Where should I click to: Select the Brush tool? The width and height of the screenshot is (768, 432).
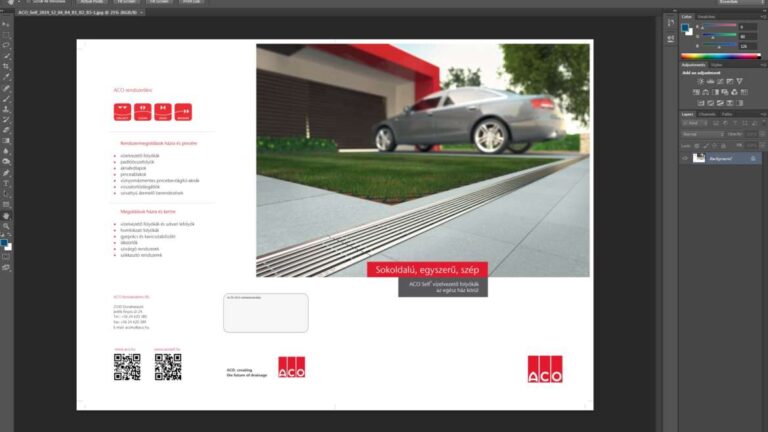[6, 98]
